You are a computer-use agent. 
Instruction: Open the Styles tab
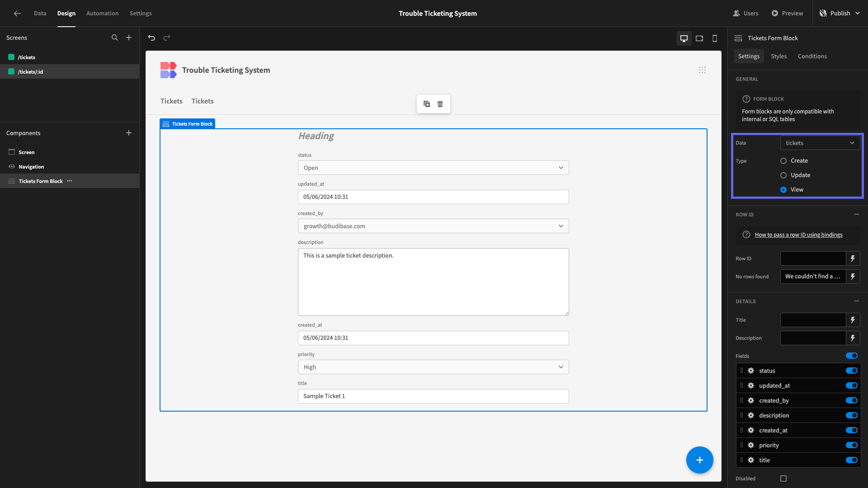(778, 56)
